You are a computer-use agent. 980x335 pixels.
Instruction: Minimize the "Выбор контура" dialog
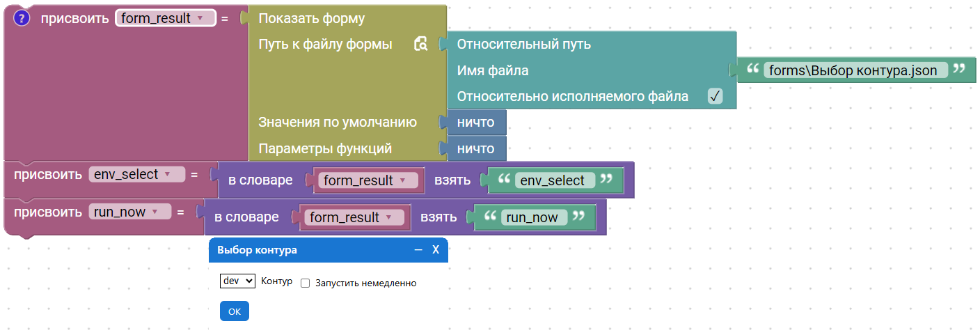pos(418,249)
